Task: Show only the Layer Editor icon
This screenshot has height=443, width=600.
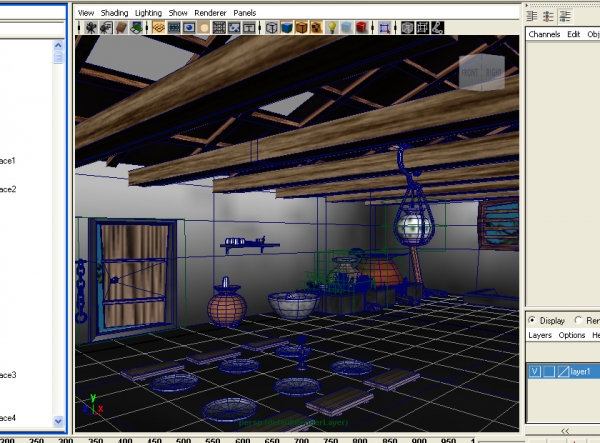Action: click(x=548, y=16)
